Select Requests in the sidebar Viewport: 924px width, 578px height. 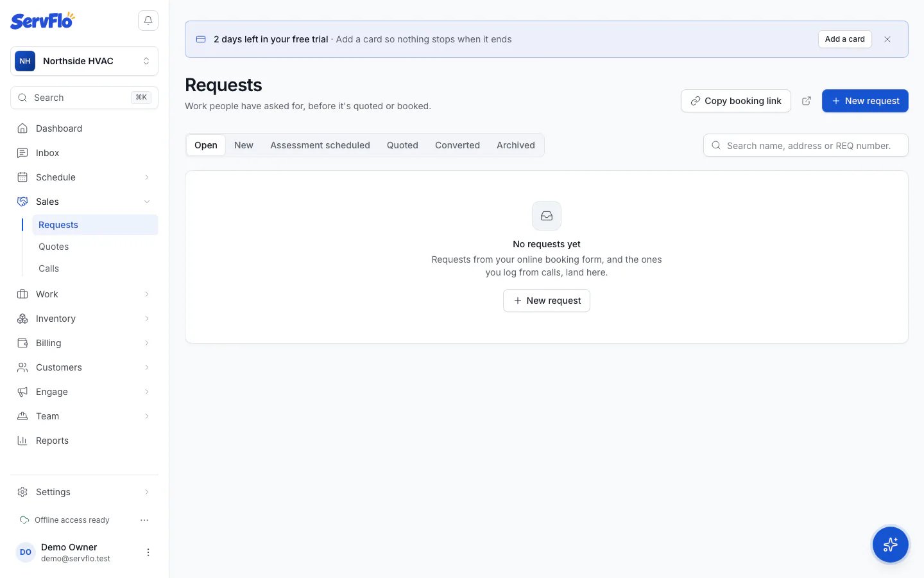(95, 225)
